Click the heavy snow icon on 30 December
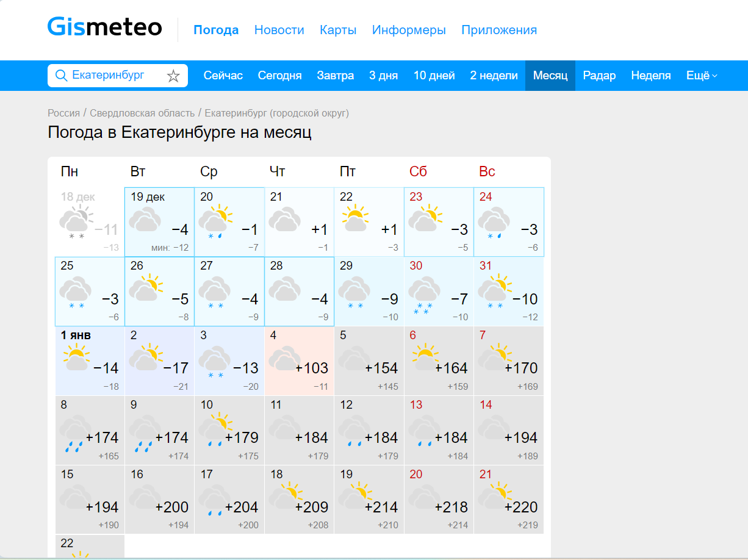This screenshot has width=748, height=560. point(423,295)
